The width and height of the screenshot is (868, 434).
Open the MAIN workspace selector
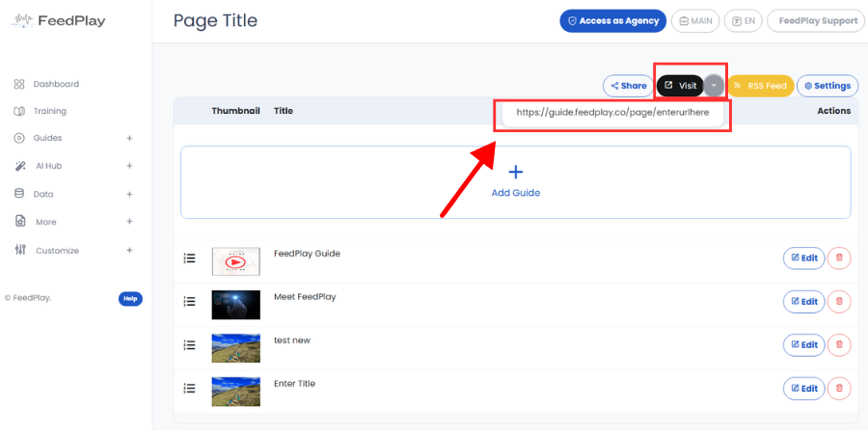click(695, 21)
